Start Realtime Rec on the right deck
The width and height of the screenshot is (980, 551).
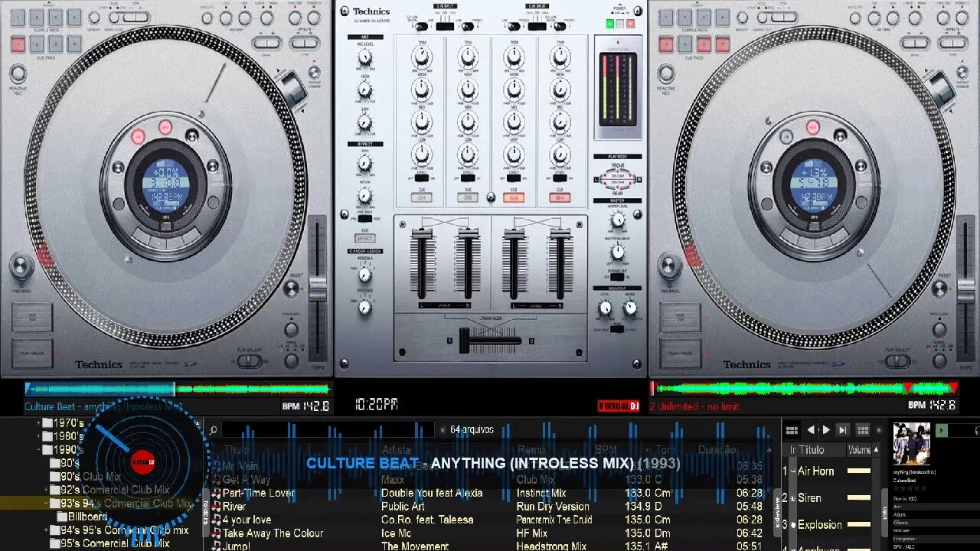click(666, 74)
